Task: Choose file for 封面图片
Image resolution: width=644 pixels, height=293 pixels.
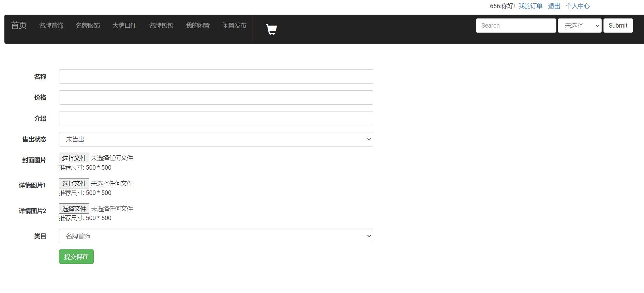Action: point(74,158)
